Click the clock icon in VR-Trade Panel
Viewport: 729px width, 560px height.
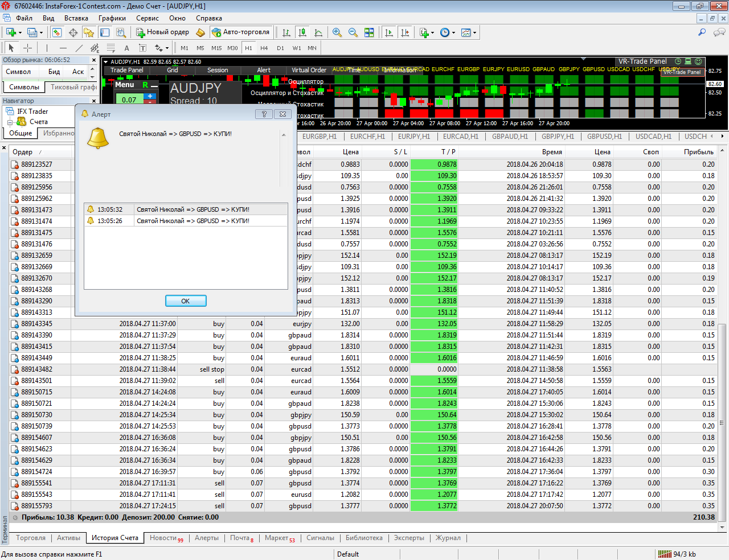click(678, 61)
